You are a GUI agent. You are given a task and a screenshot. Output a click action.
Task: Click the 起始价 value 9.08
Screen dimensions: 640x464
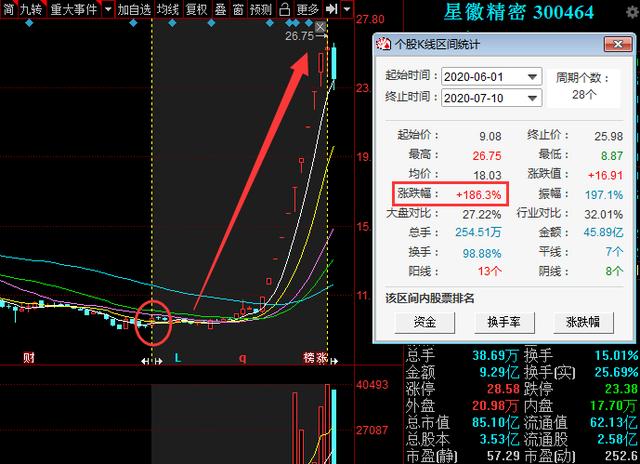tap(490, 136)
